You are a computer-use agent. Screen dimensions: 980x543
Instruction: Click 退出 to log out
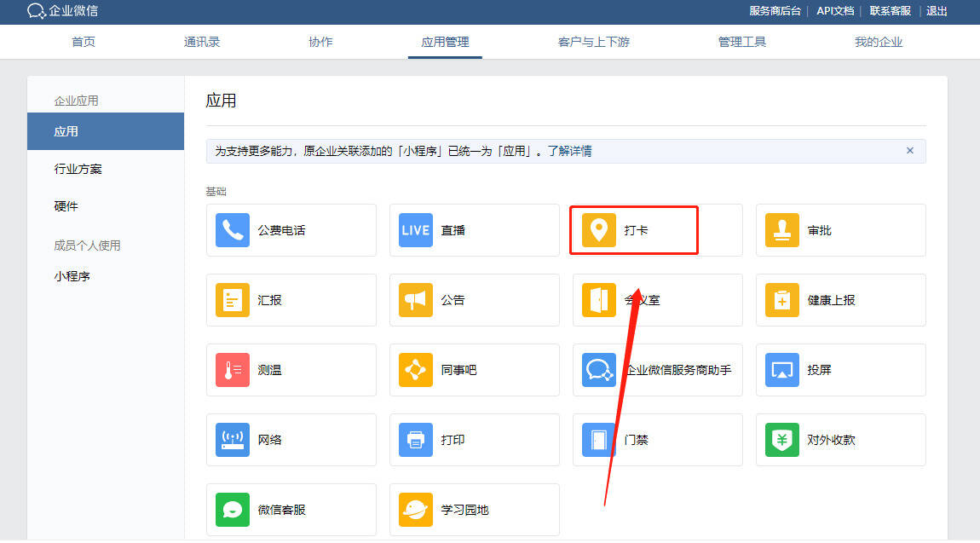point(937,11)
